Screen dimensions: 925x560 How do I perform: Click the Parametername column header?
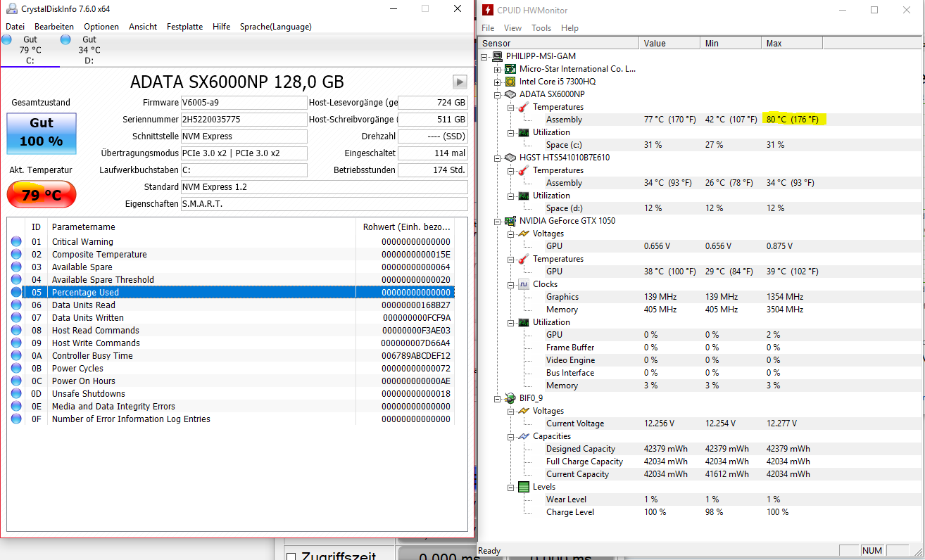point(201,227)
